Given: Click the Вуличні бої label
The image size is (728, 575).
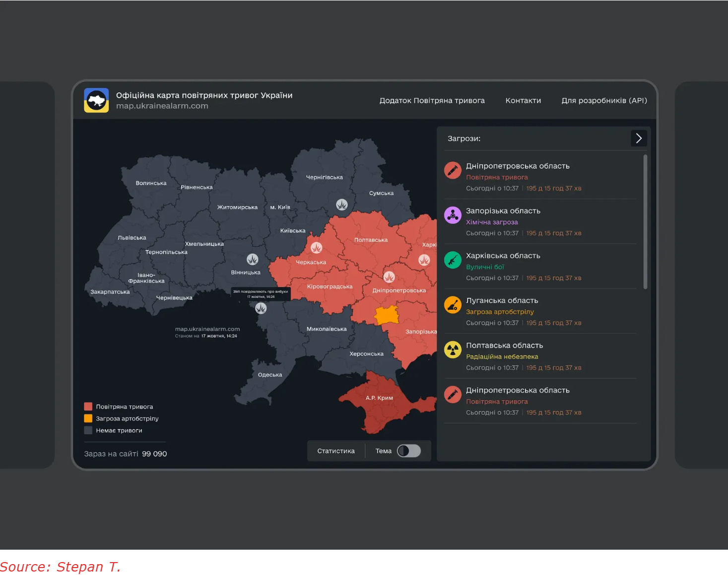Looking at the screenshot, I should [485, 267].
